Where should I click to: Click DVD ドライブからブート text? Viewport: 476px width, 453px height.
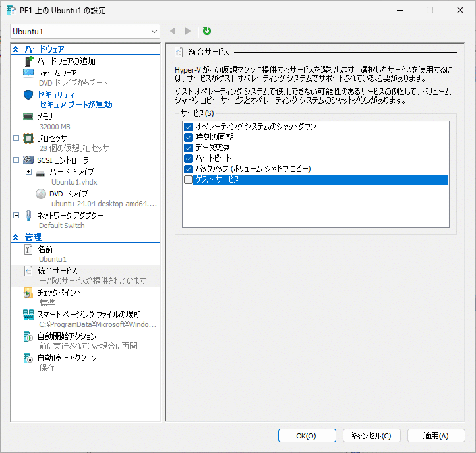(73, 83)
